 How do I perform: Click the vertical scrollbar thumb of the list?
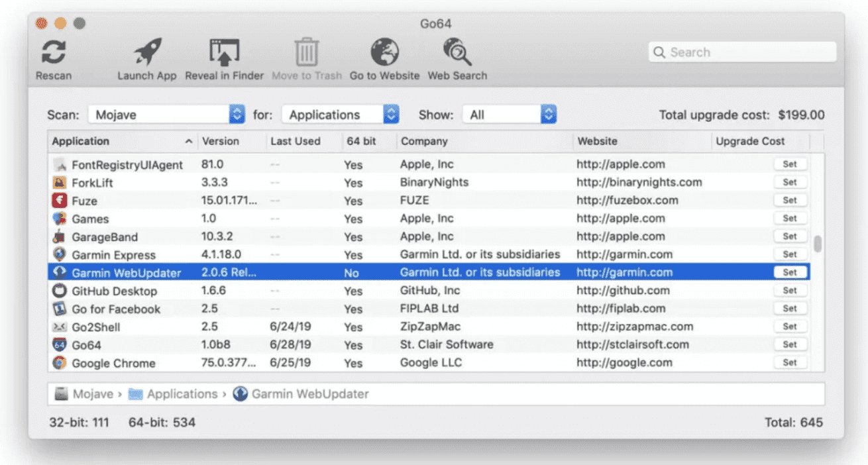click(818, 244)
